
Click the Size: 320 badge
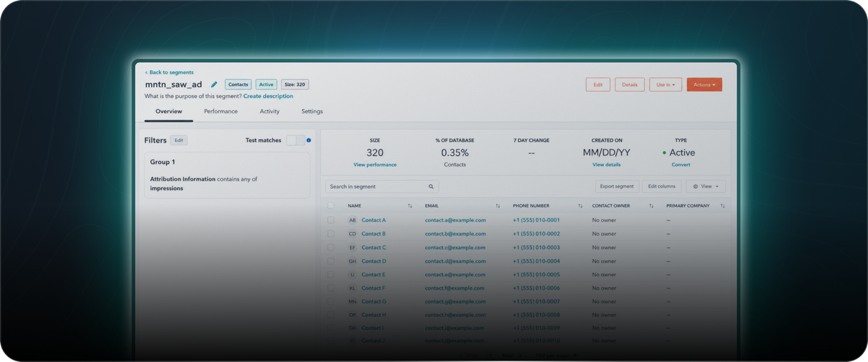point(295,84)
